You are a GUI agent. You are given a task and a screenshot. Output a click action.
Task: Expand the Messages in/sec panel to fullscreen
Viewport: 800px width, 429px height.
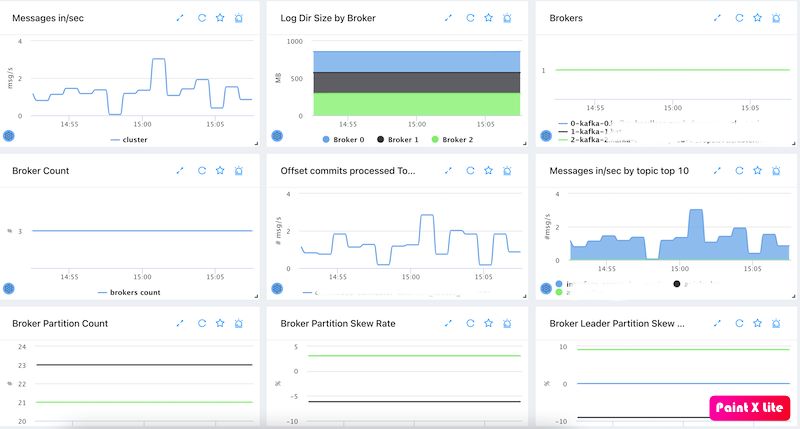tap(180, 18)
